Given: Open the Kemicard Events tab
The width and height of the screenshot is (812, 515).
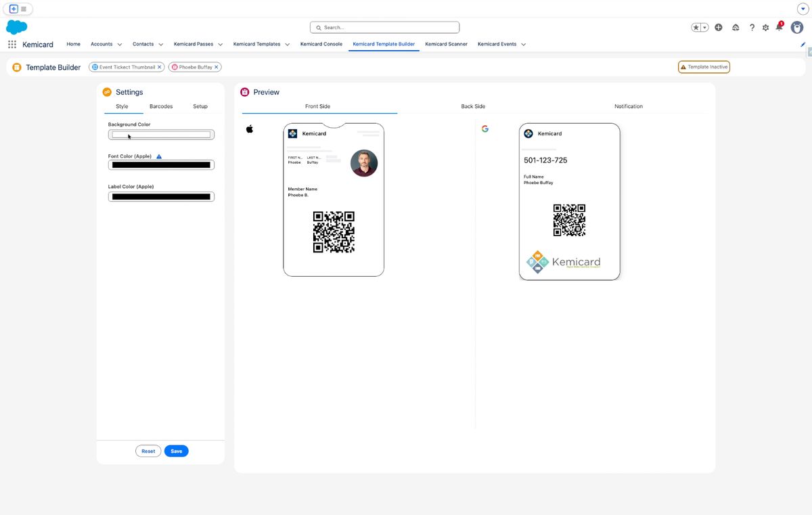Looking at the screenshot, I should 497,44.
